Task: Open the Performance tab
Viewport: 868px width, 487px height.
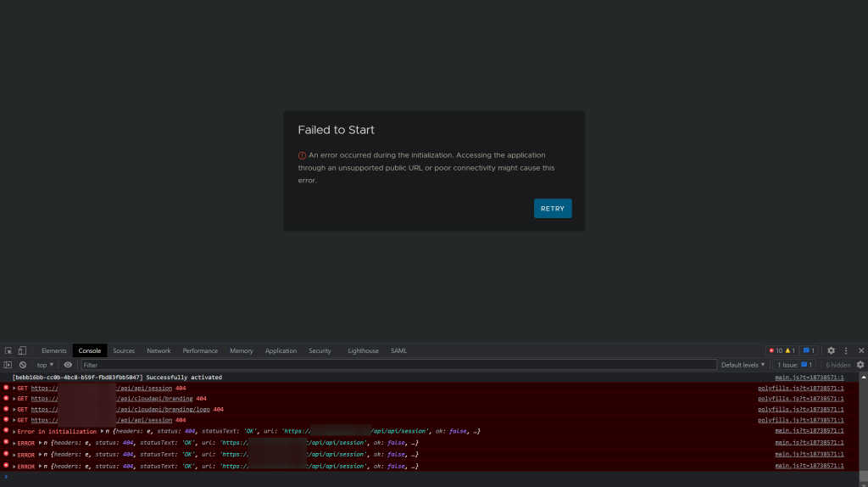Action: [x=200, y=350]
